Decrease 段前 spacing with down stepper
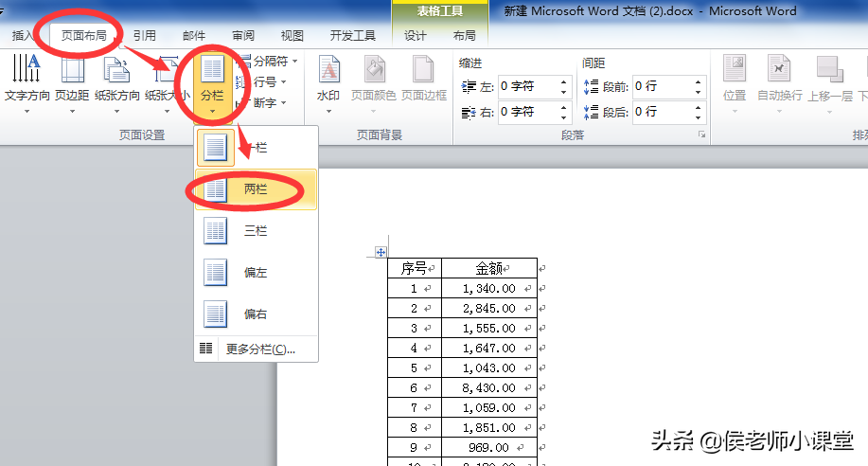Screen dimensions: 868x466 point(698,92)
